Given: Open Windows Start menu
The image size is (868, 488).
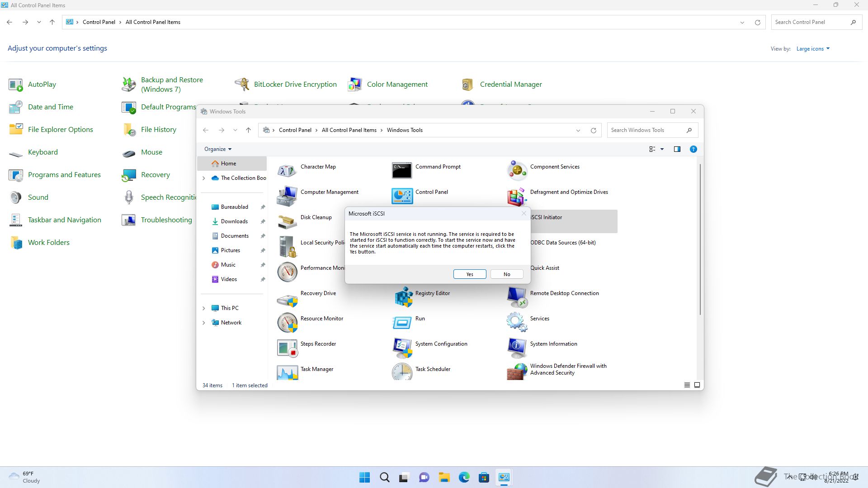Looking at the screenshot, I should (x=364, y=477).
